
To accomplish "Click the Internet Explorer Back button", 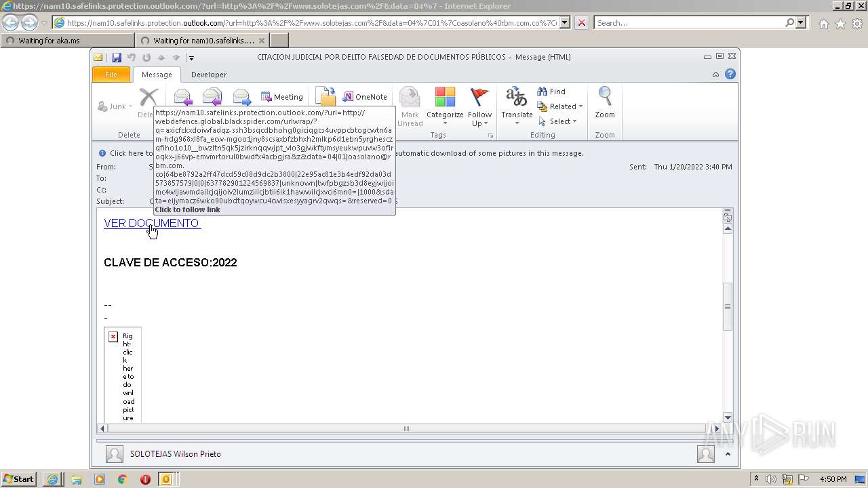I will pyautogui.click(x=11, y=22).
